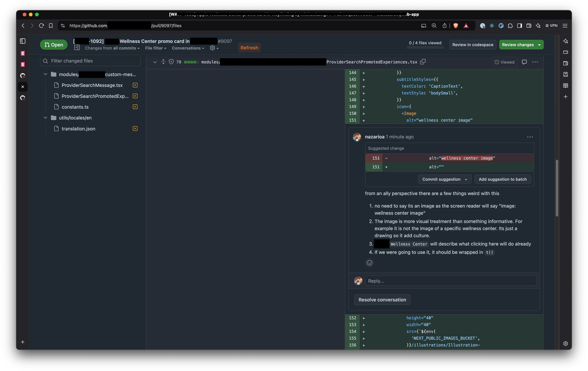Reload the page with the refresh icon
Image resolution: width=588 pixels, height=371 pixels.
click(x=41, y=26)
